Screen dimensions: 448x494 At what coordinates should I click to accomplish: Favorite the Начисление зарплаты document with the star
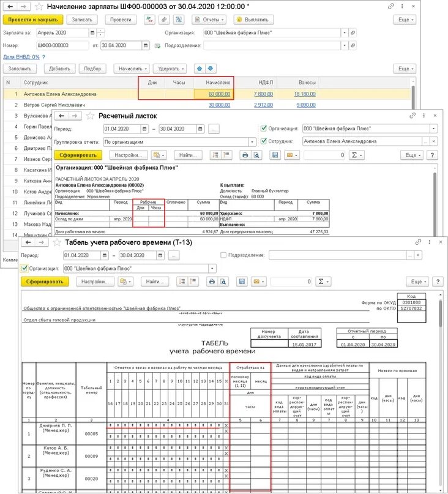tap(39, 6)
